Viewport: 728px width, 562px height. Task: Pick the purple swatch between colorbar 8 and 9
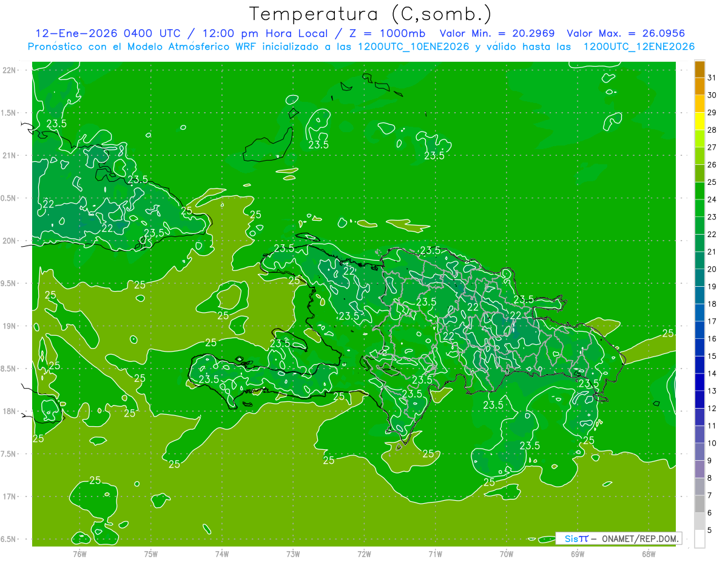(x=699, y=469)
